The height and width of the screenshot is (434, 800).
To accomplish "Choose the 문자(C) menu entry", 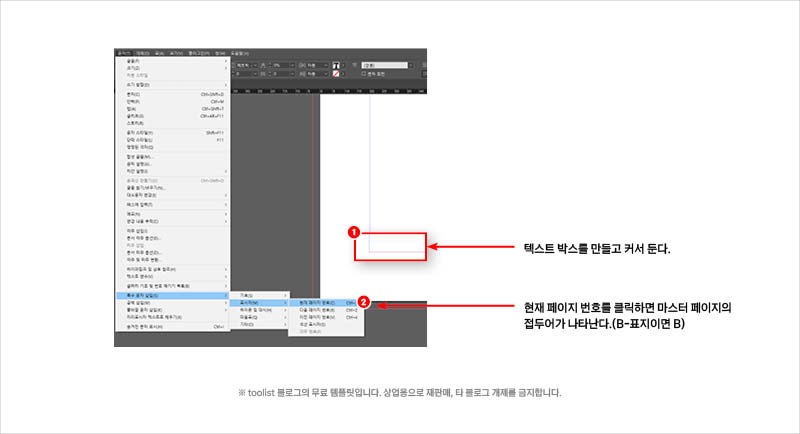I will [x=172, y=94].
